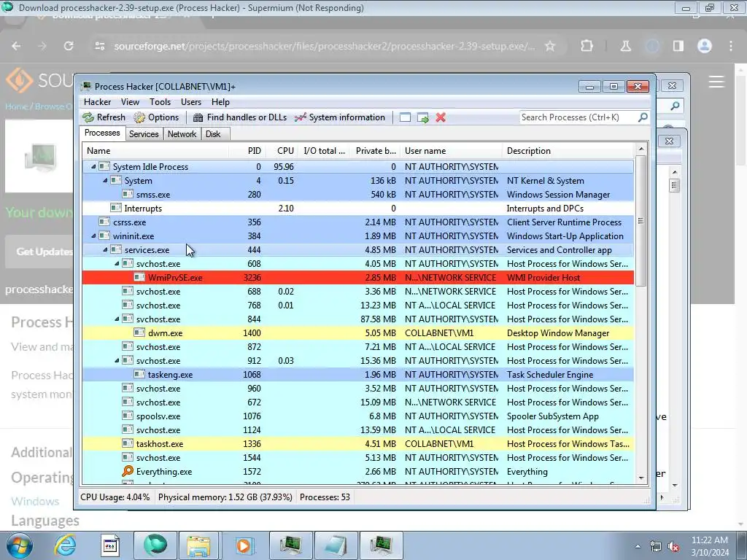Open System information graph window
This screenshot has height=560, width=747.
click(x=340, y=117)
